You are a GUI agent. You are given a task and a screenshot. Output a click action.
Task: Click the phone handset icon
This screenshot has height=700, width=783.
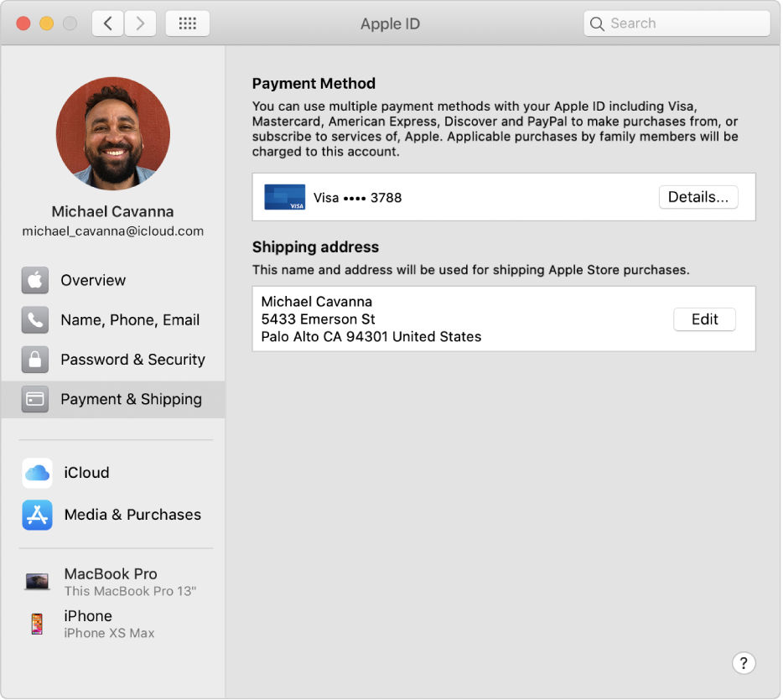(x=35, y=319)
